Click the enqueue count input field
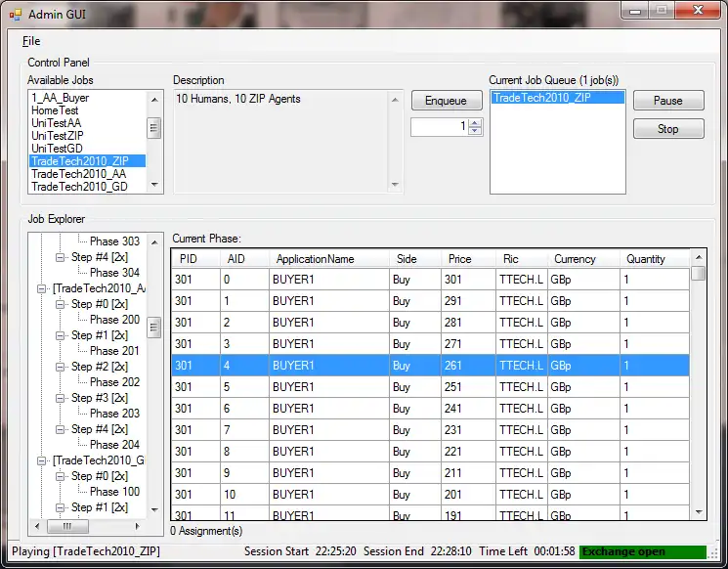The image size is (728, 569). pos(440,127)
